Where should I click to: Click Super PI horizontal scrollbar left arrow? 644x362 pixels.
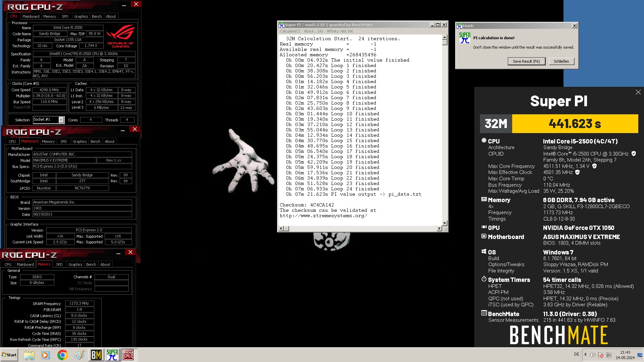[281, 229]
